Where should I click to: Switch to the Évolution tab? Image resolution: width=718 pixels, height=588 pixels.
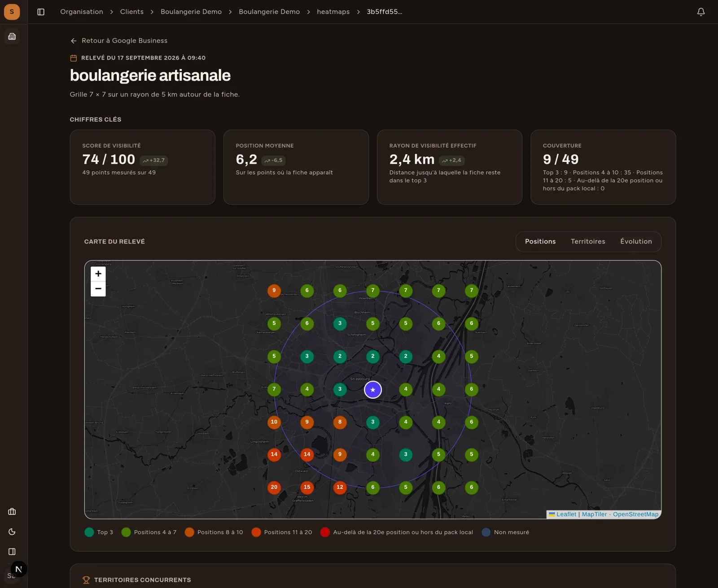[x=636, y=241]
